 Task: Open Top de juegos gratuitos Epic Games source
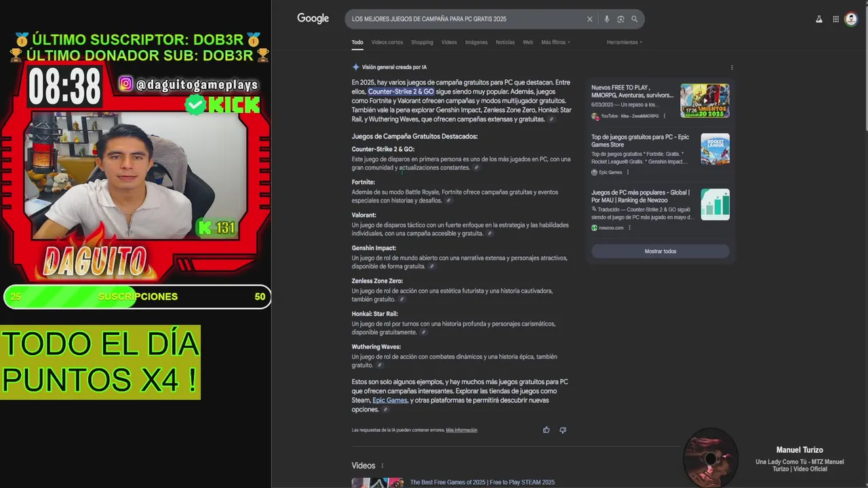tap(640, 140)
